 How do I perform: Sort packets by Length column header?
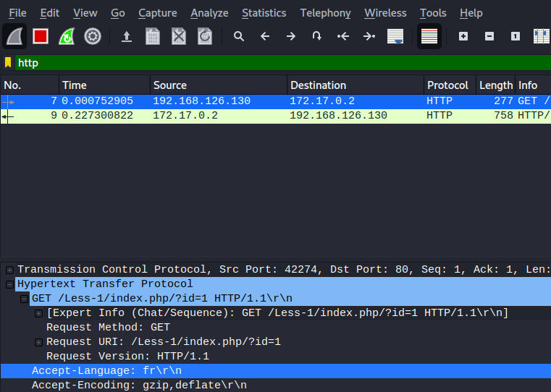[495, 85]
